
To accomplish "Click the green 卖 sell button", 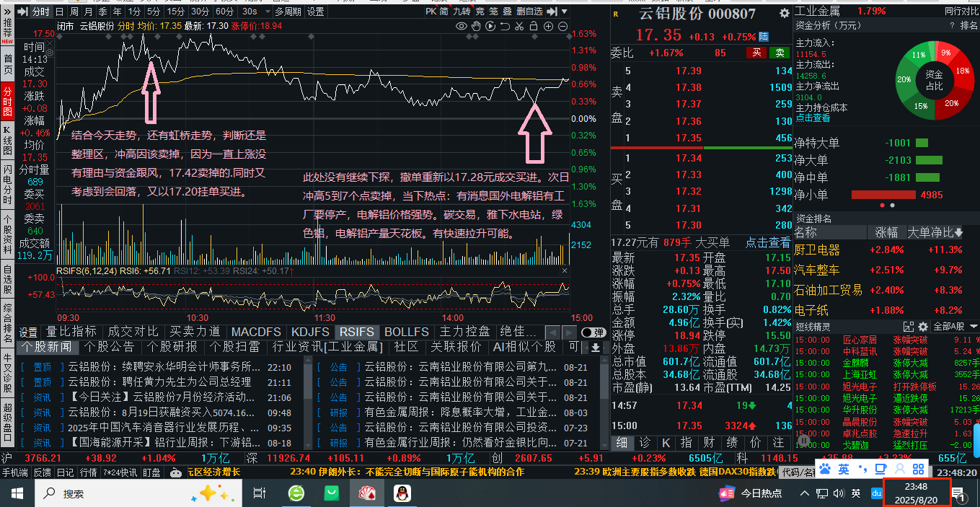I will click(779, 53).
